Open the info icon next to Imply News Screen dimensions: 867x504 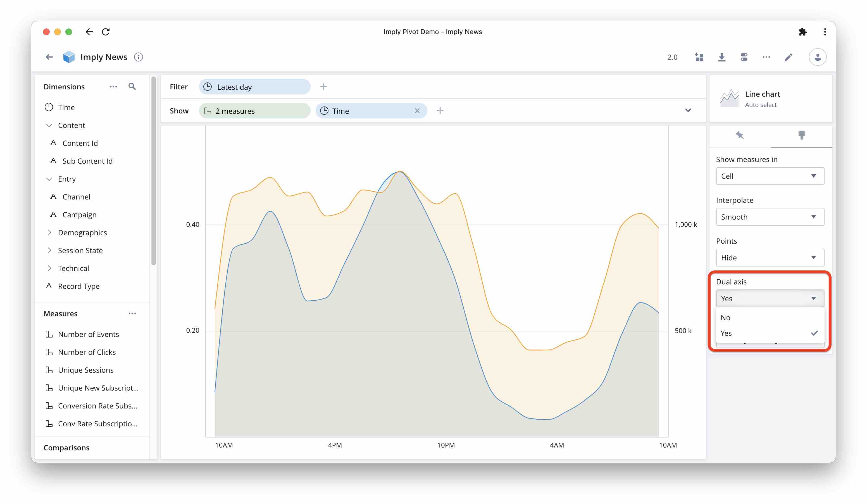pos(139,57)
